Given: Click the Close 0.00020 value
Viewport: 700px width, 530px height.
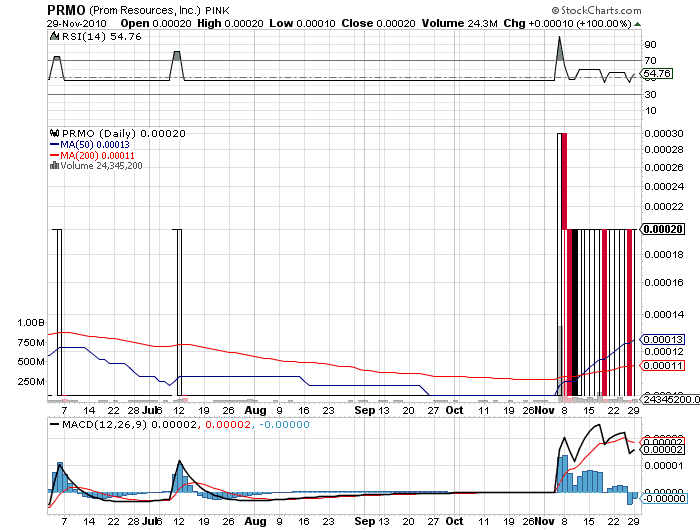Looking at the screenshot, I should [x=379, y=23].
